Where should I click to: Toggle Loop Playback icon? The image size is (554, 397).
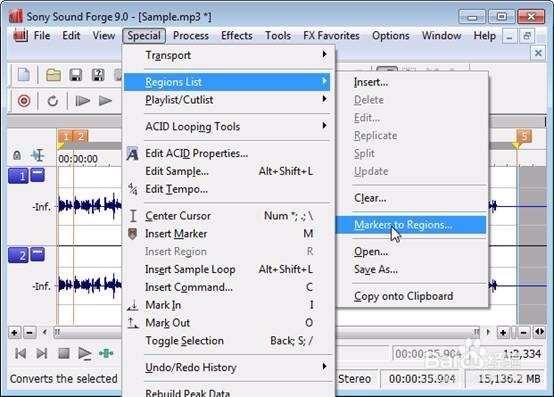53,101
